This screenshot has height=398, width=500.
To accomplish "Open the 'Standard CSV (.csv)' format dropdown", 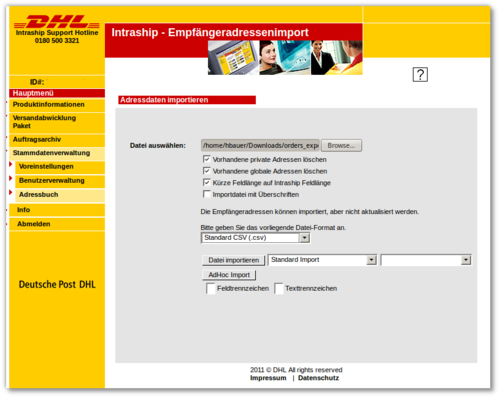I will [256, 238].
